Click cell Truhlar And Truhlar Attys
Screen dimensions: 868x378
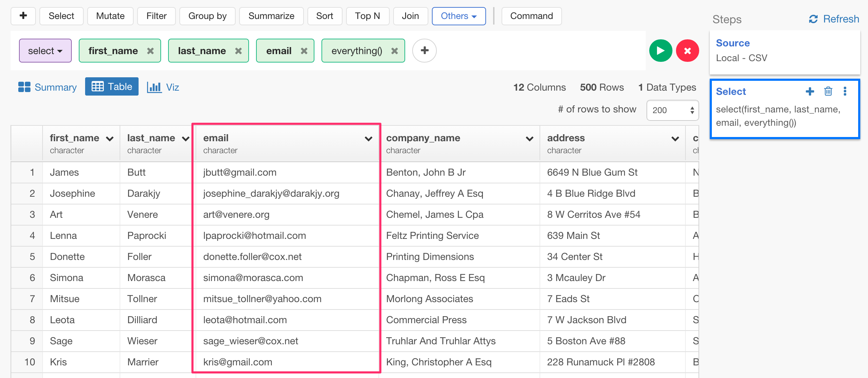pyautogui.click(x=459, y=341)
